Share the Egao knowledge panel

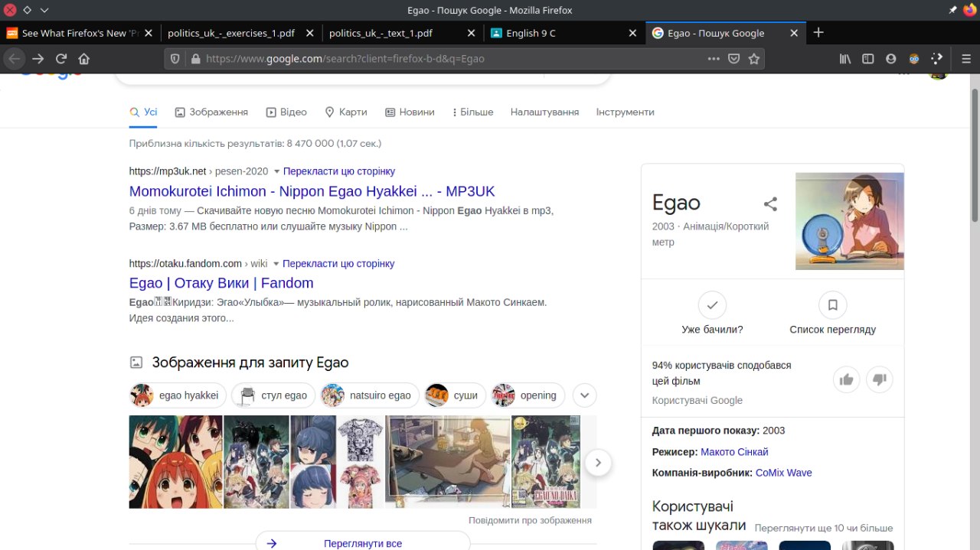770,203
